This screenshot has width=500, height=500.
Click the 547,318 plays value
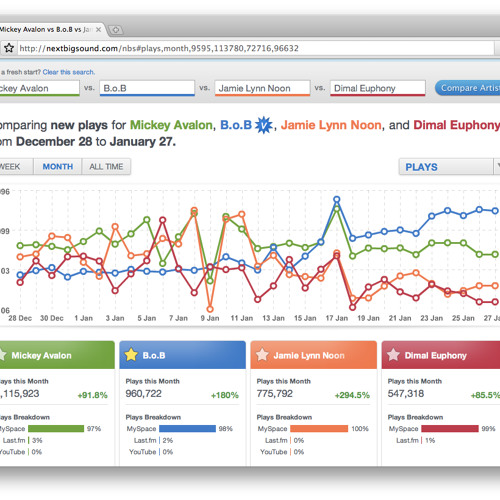coord(406,394)
